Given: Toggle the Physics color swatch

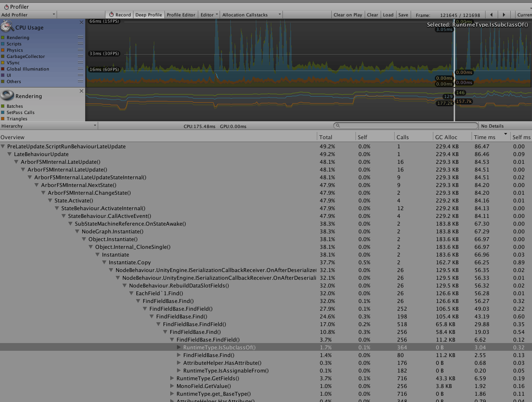Looking at the screenshot, I should [x=3, y=50].
